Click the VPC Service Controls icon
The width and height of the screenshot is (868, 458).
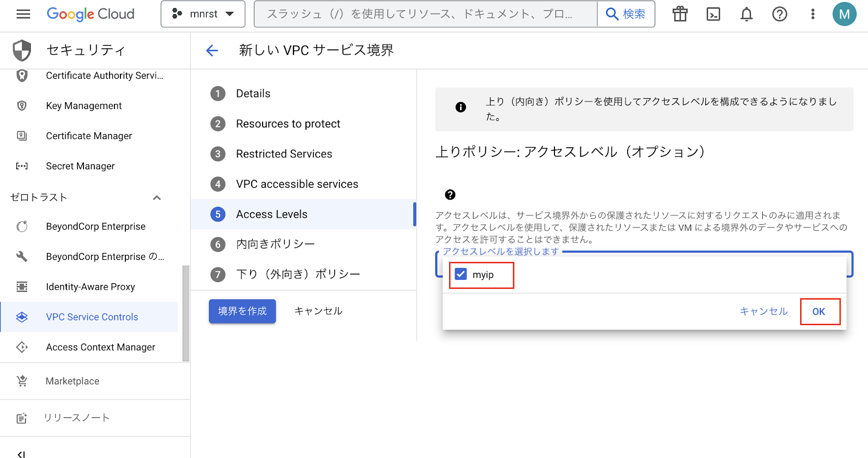(x=22, y=317)
